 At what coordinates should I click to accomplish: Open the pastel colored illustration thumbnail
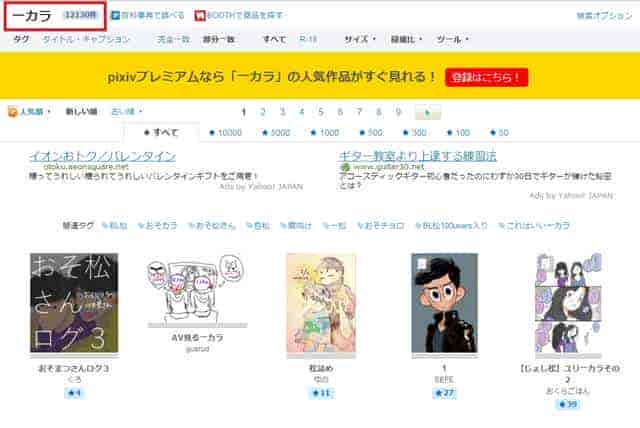tap(321, 303)
